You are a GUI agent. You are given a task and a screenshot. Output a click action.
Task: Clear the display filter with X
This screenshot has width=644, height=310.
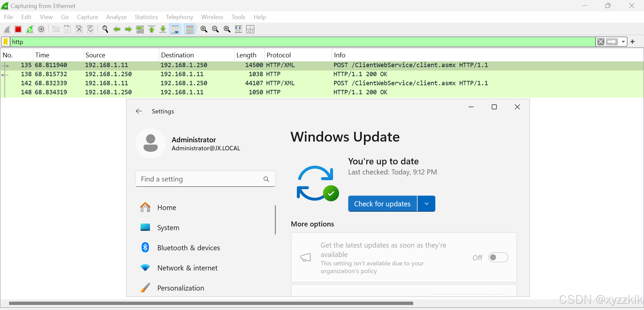coord(601,42)
